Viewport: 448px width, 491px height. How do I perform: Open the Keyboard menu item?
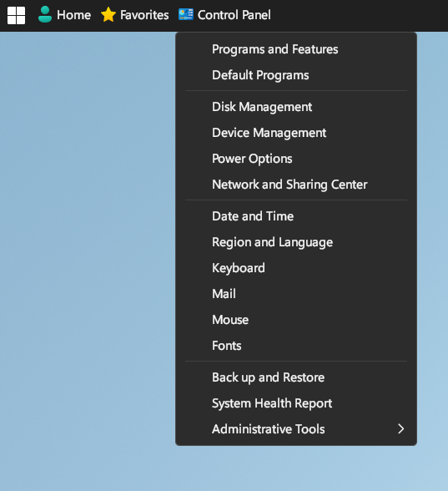click(x=296, y=268)
